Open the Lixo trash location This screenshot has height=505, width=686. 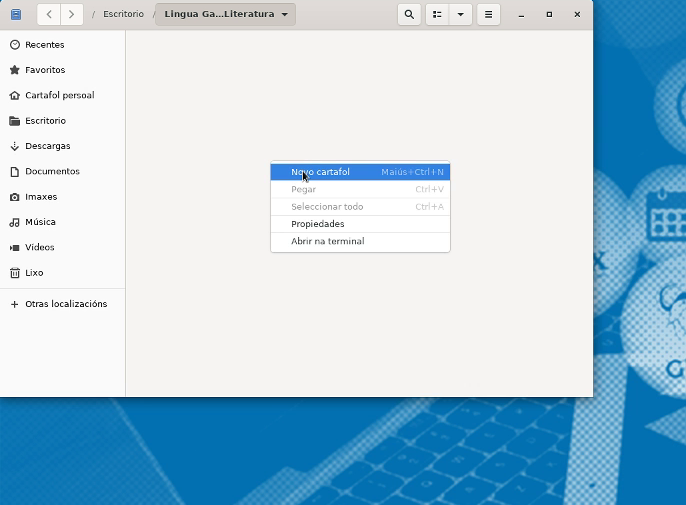tap(34, 273)
